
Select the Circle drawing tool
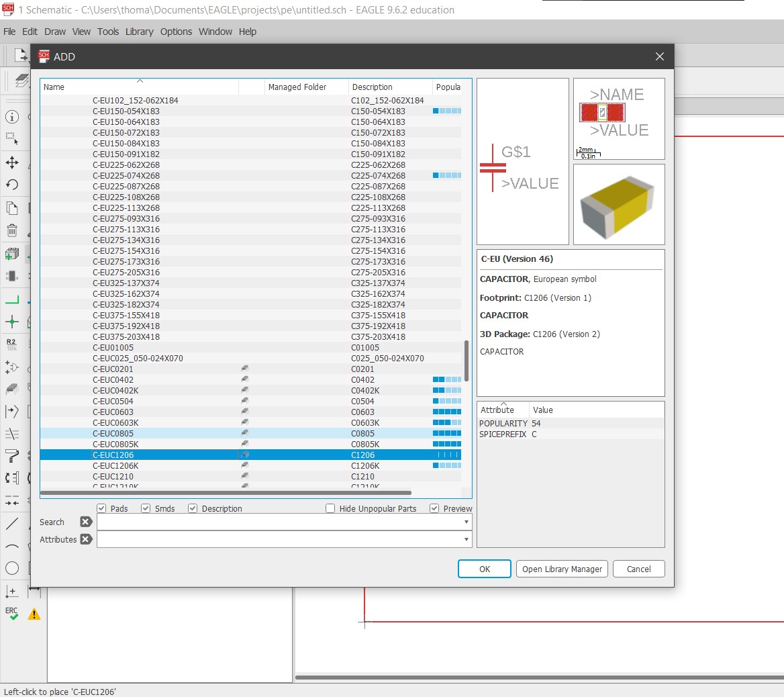(12, 569)
